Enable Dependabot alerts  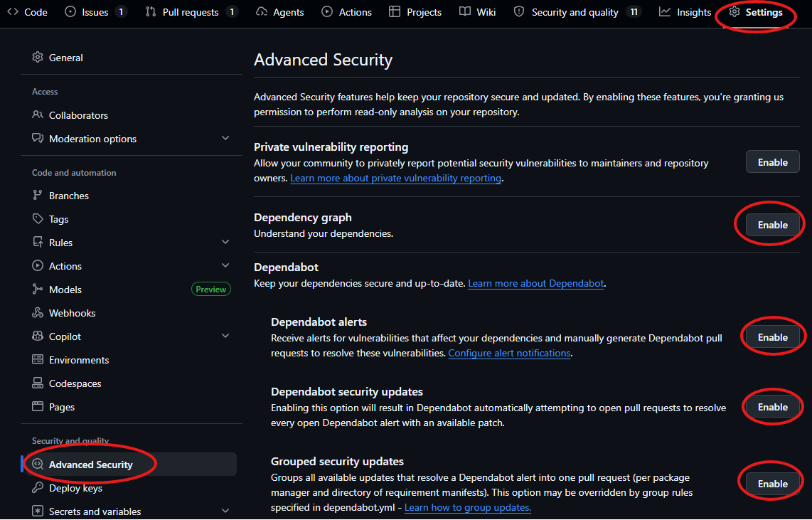coord(773,337)
